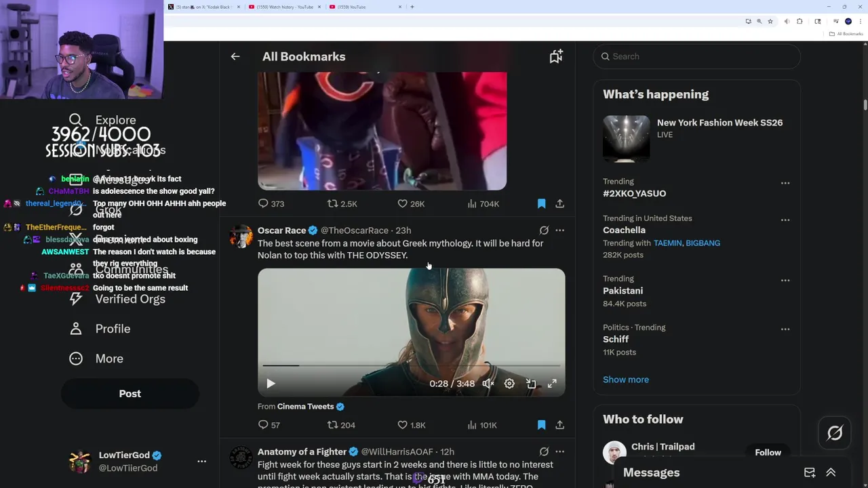Open New York Fashion Week SS26 live event
The width and height of the screenshot is (868, 488).
point(696,138)
